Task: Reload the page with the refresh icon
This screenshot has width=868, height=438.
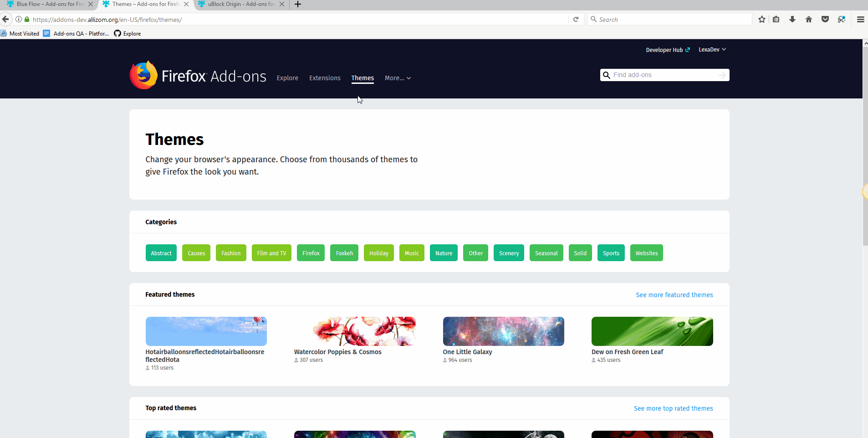Action: (576, 19)
